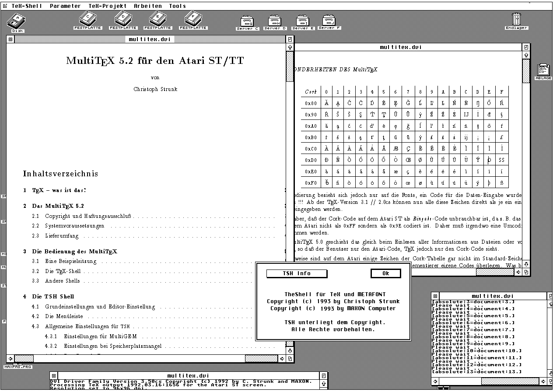Select the Server D network drive icon
The width and height of the screenshot is (553, 392).
point(275,23)
